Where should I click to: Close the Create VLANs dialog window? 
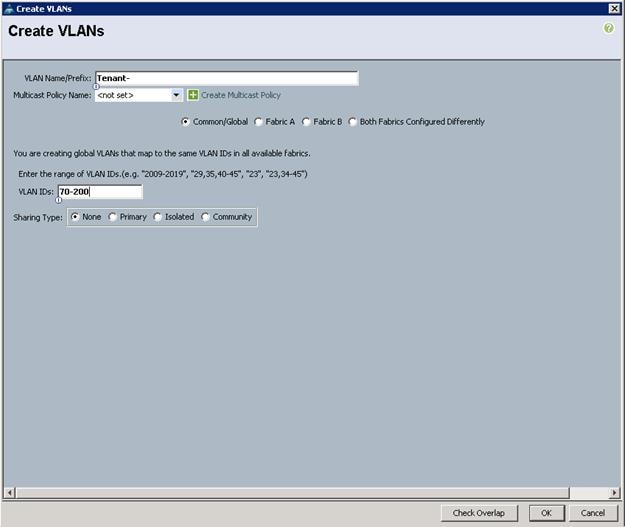614,8
